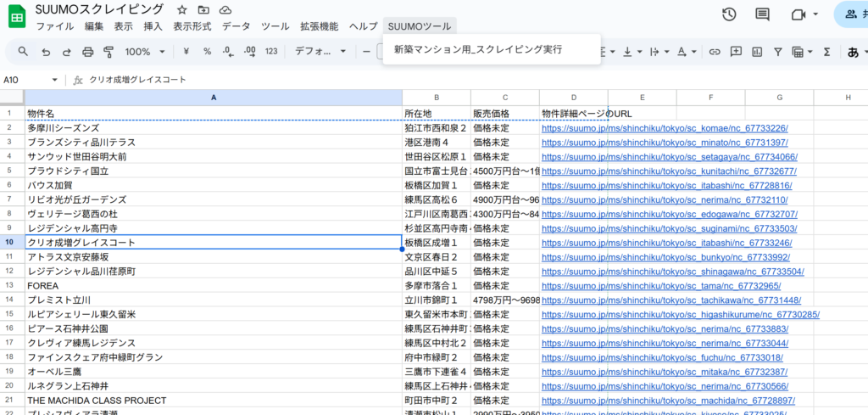Select column D header
This screenshot has height=415, width=868.
[x=574, y=98]
